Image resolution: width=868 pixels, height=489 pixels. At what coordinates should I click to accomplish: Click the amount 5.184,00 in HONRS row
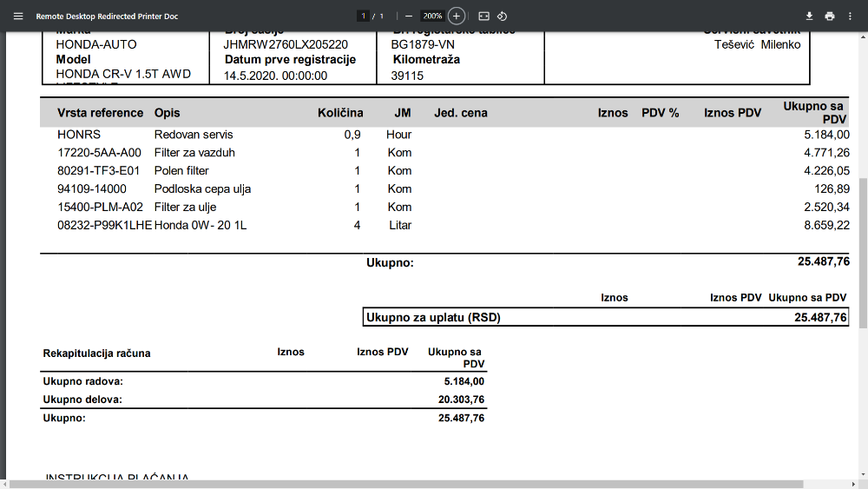(x=827, y=135)
